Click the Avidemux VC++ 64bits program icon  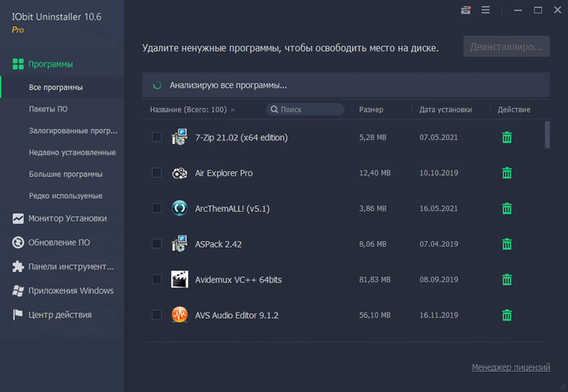[x=179, y=279]
